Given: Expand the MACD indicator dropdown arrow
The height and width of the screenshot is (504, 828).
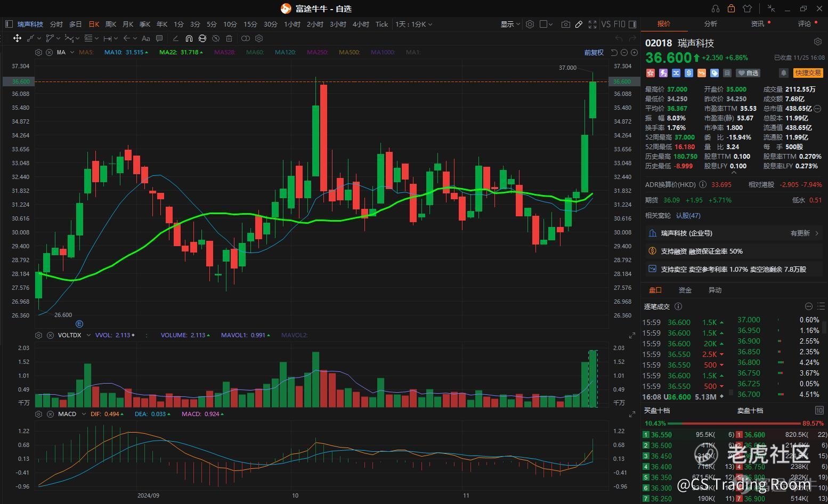Looking at the screenshot, I should (84, 414).
